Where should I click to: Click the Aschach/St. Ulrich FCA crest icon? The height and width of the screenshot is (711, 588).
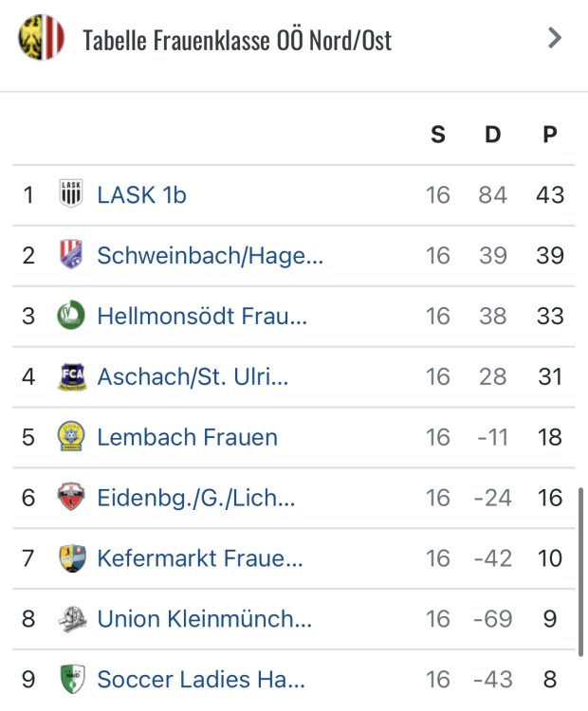[x=71, y=376]
